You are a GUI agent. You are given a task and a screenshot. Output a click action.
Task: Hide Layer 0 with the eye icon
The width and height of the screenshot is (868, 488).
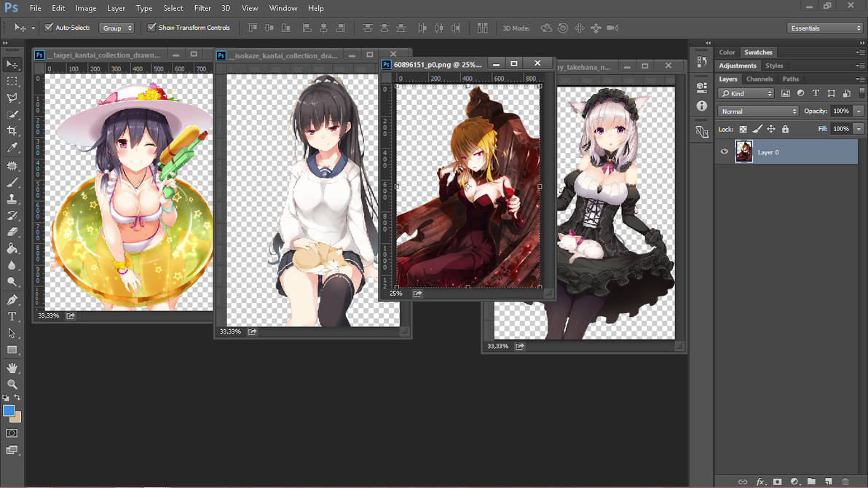pyautogui.click(x=724, y=151)
